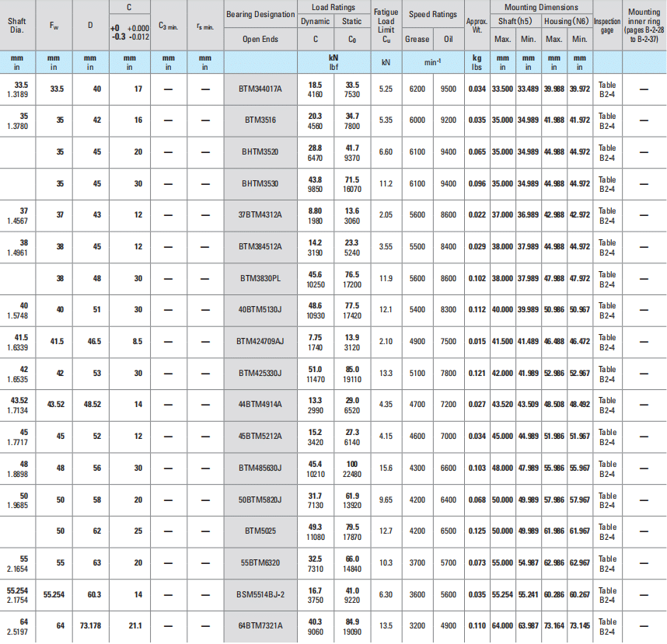The height and width of the screenshot is (644, 667).
Task: Select shaft diameter 43.52 cell
Action: [x=16, y=404]
